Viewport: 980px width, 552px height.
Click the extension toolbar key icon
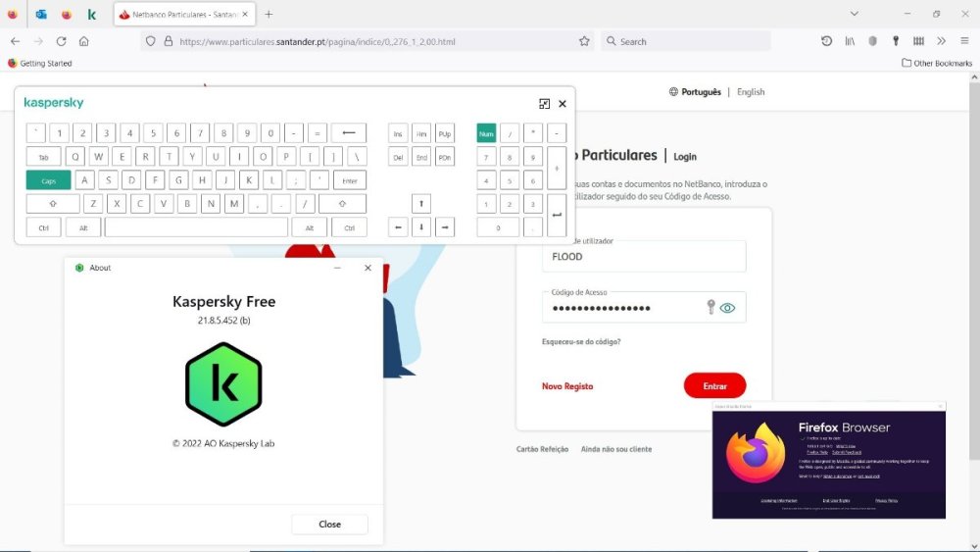point(896,41)
